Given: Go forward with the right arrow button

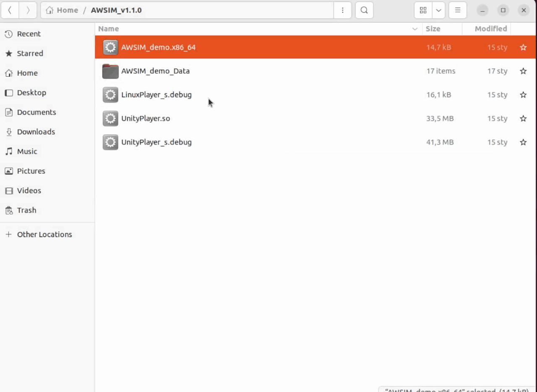Looking at the screenshot, I should point(28,10).
